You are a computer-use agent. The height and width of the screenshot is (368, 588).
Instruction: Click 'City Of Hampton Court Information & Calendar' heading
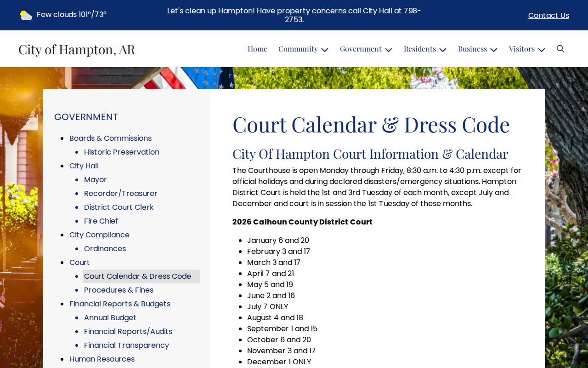coord(370,154)
